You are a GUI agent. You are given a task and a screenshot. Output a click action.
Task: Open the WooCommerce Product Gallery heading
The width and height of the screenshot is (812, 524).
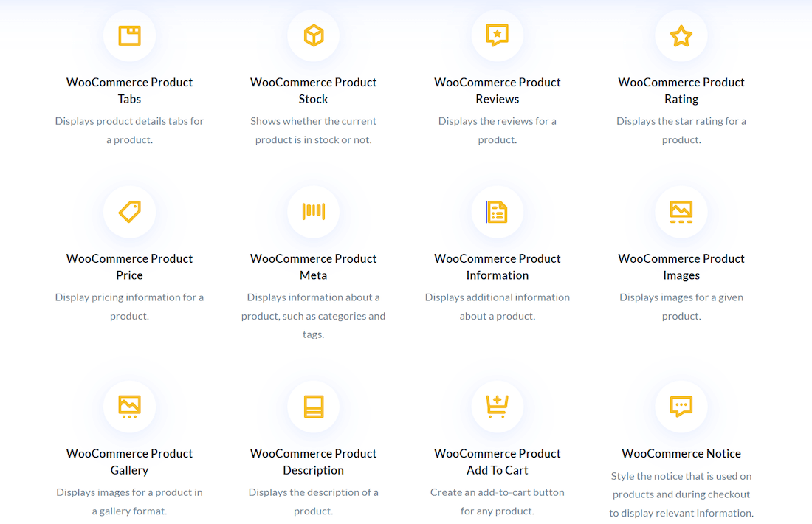pyautogui.click(x=129, y=462)
